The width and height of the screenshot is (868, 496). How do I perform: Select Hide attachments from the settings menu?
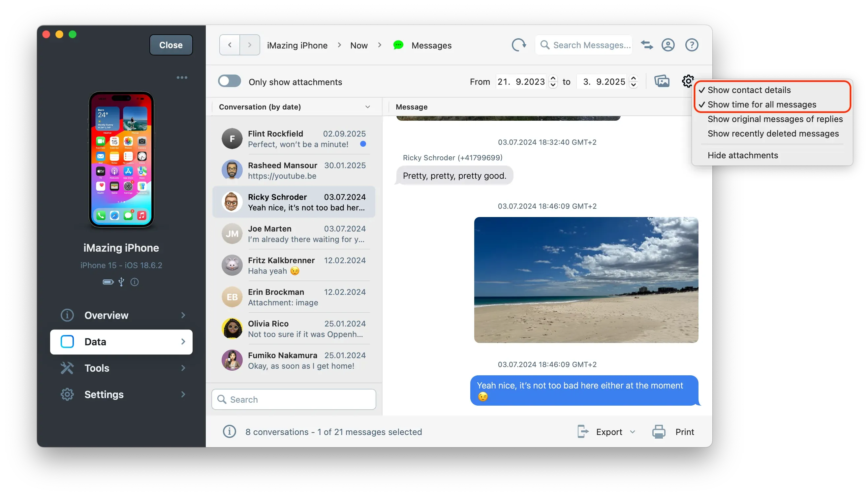pos(743,155)
